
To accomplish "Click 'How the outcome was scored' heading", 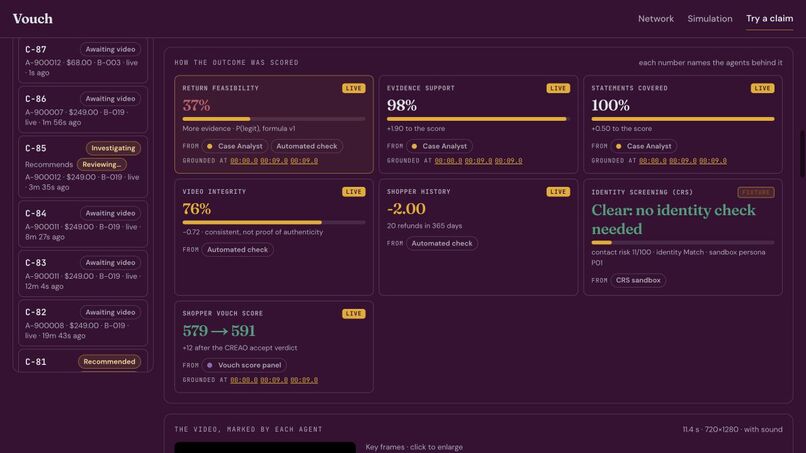I will click(236, 63).
